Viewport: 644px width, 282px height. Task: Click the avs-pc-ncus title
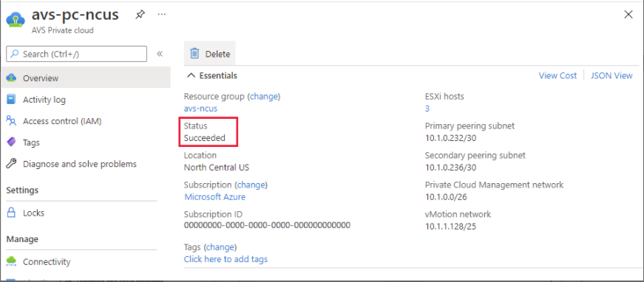tap(75, 15)
